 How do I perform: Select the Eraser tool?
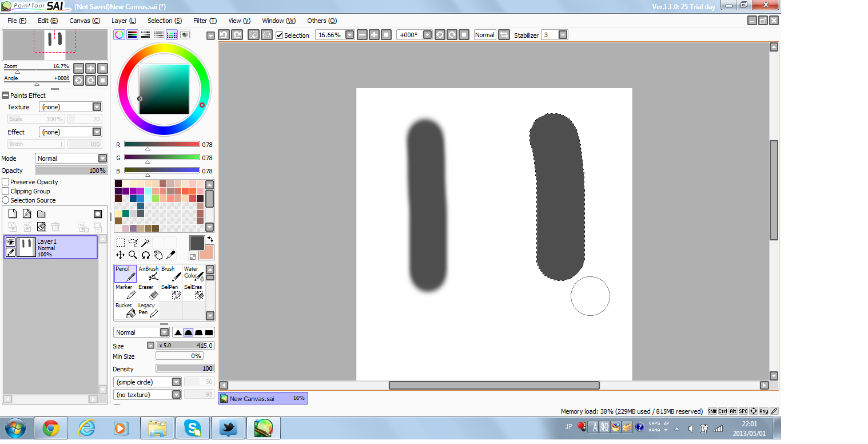click(148, 292)
